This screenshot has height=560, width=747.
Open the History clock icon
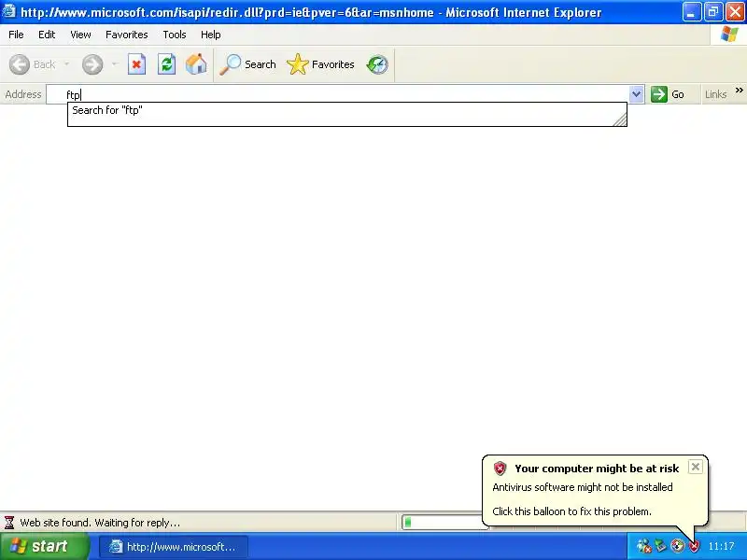pyautogui.click(x=377, y=64)
